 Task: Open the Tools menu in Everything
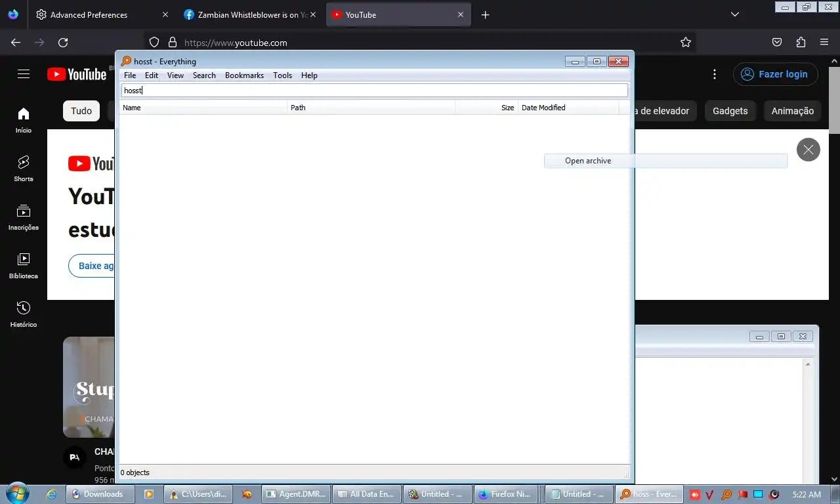coord(282,75)
